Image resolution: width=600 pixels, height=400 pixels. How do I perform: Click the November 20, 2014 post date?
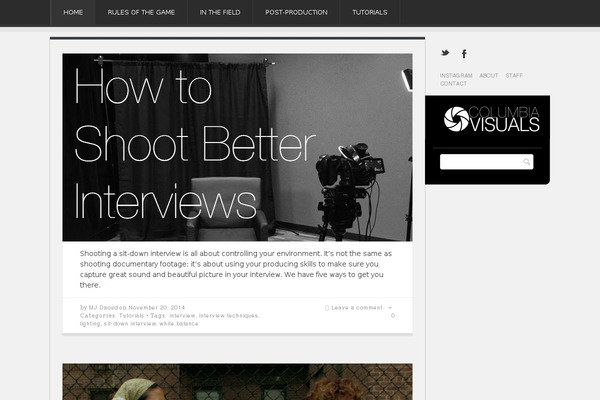(157, 307)
